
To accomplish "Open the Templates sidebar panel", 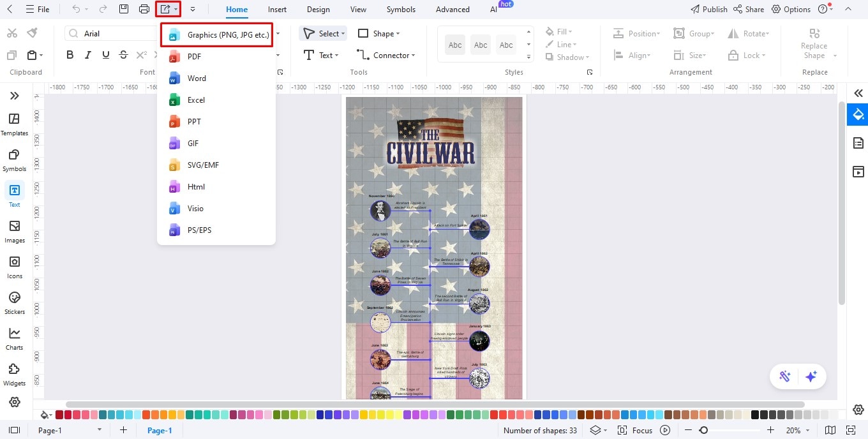I will coord(14,124).
